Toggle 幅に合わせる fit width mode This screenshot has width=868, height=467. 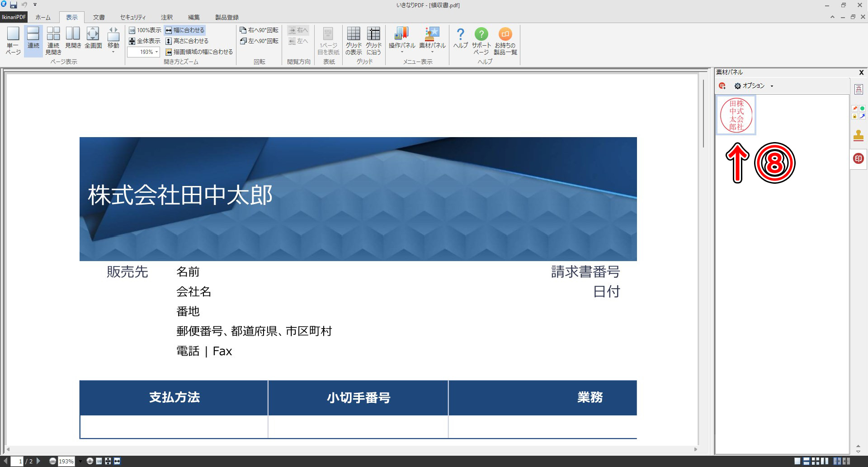point(185,30)
